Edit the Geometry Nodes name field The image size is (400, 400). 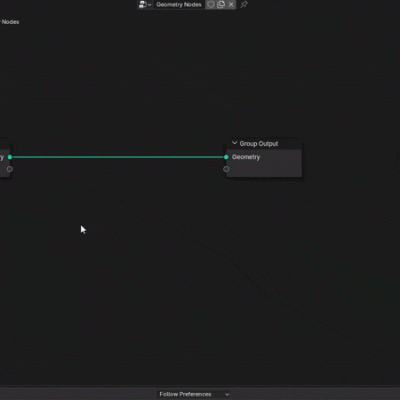[x=179, y=5]
